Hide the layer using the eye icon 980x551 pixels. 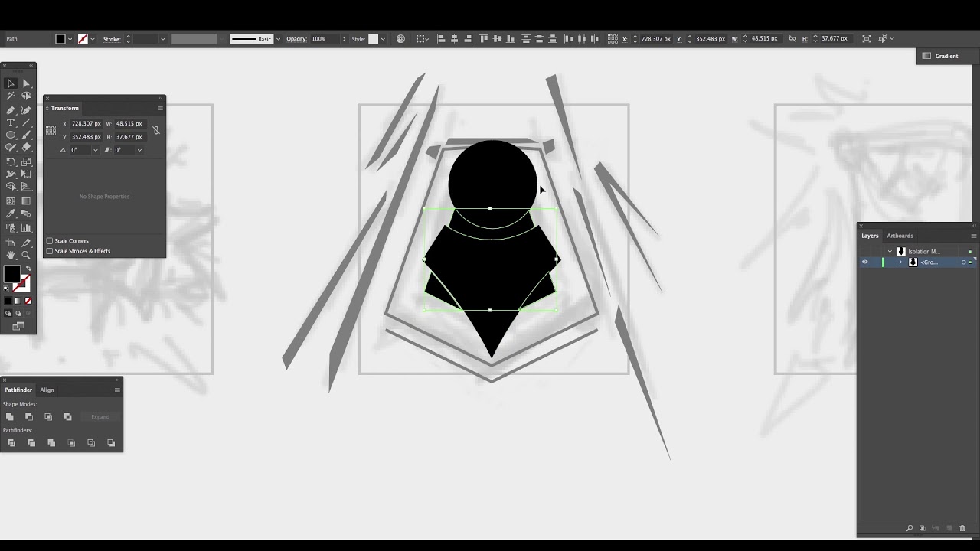click(x=865, y=262)
